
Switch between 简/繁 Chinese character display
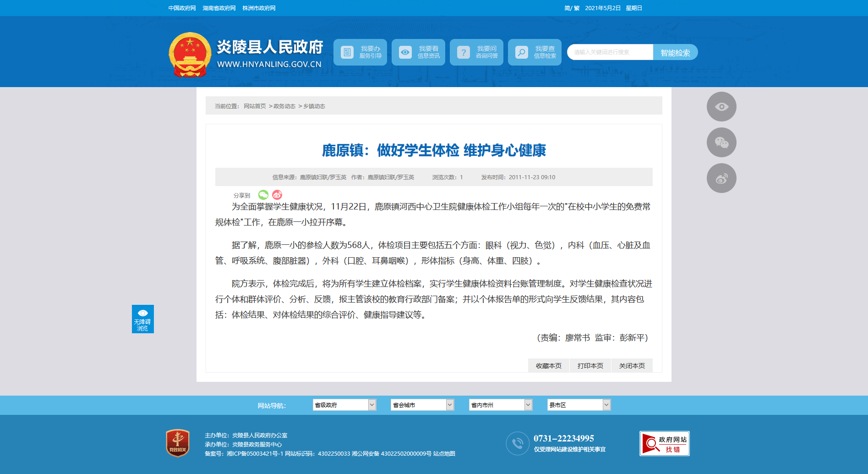pos(572,8)
